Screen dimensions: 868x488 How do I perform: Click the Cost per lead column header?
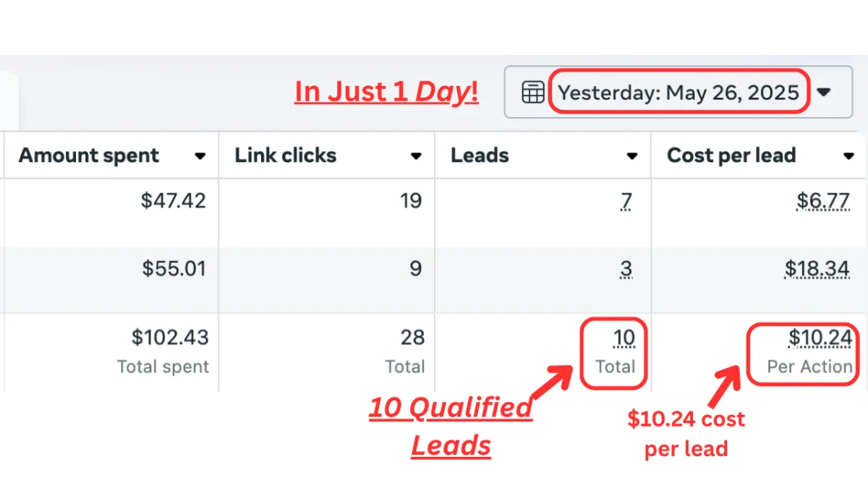[x=731, y=155]
